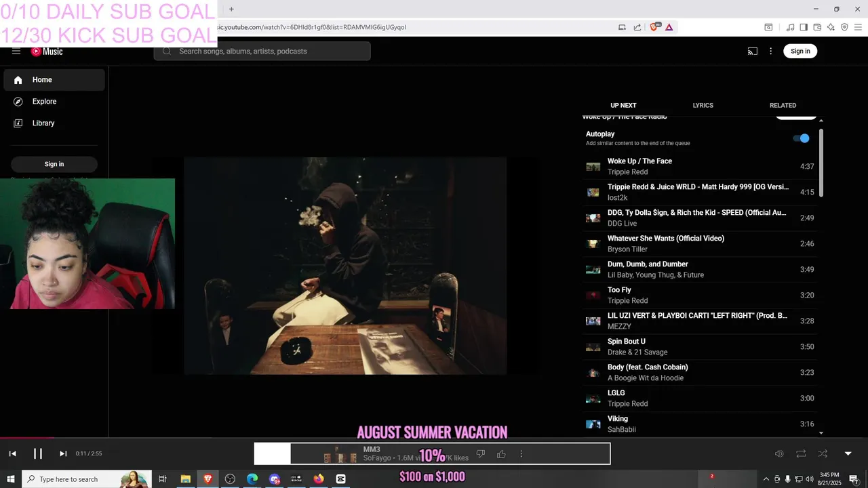Skip to previous track
Screen dimensions: 868x488
pos(12,453)
